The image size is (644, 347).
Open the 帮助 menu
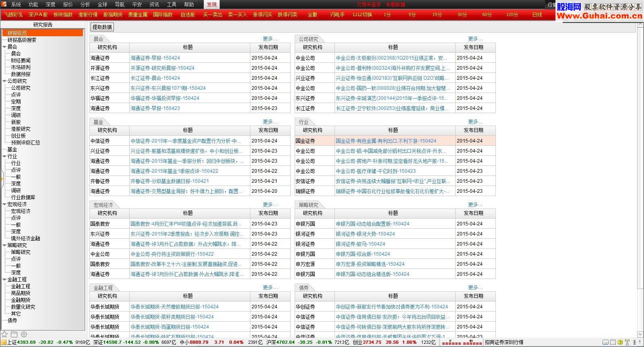pos(189,4)
